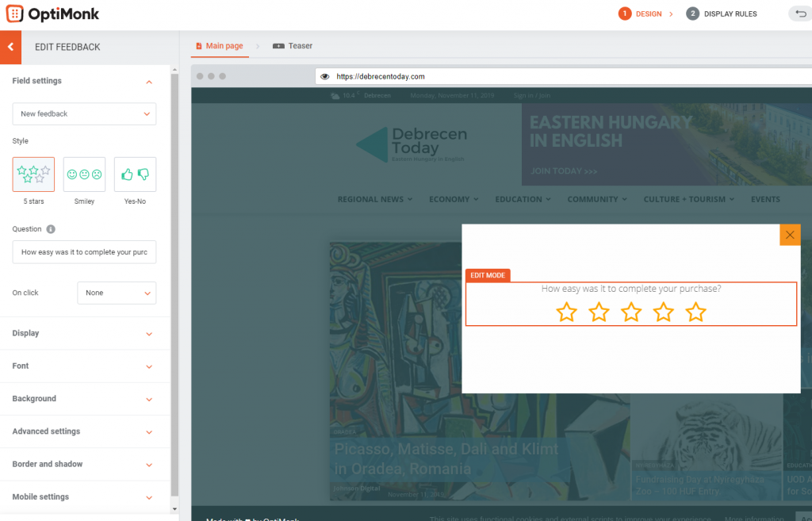
Task: Select the Yes-No thumbs feedback style
Action: [x=134, y=174]
